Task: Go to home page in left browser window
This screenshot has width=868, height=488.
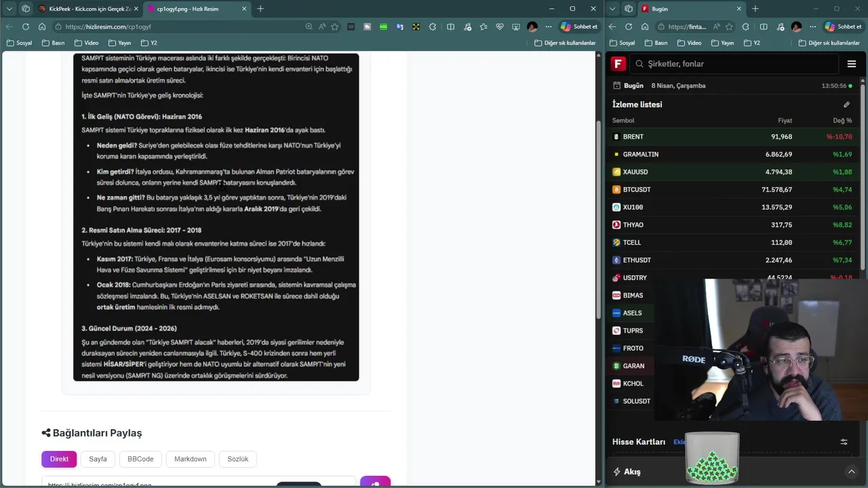Action: 42,26
